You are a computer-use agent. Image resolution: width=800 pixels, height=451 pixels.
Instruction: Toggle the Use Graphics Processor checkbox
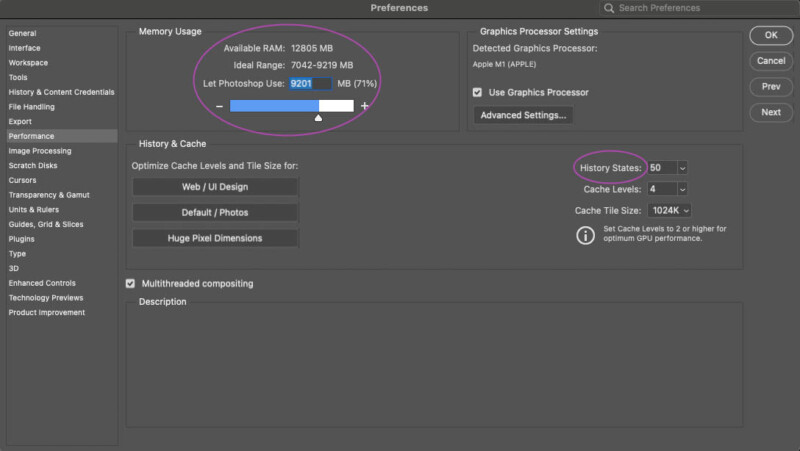477,92
